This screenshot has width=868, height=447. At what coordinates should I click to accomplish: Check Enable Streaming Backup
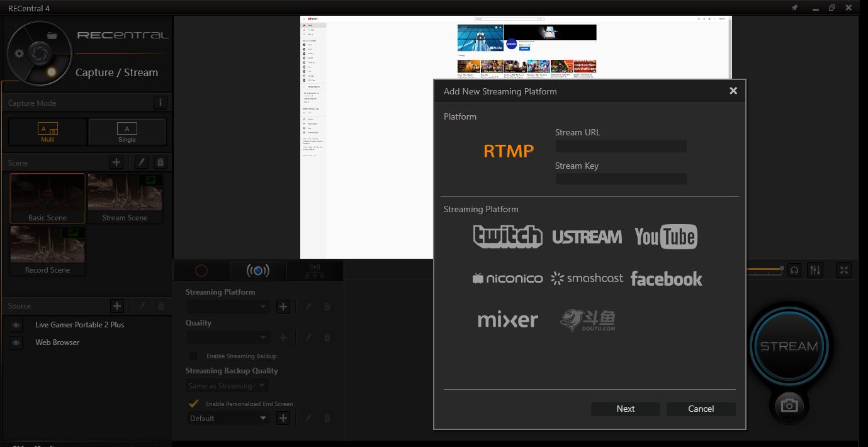pyautogui.click(x=193, y=356)
